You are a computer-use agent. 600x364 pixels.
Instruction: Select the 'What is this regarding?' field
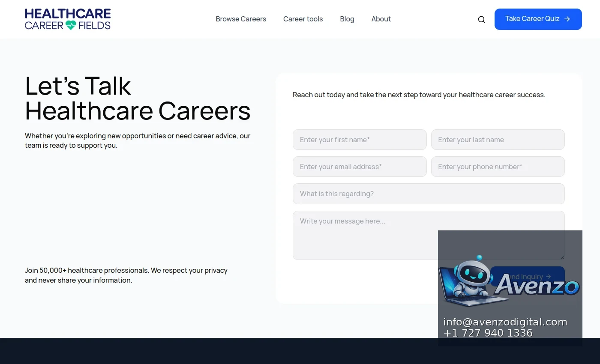(x=429, y=194)
